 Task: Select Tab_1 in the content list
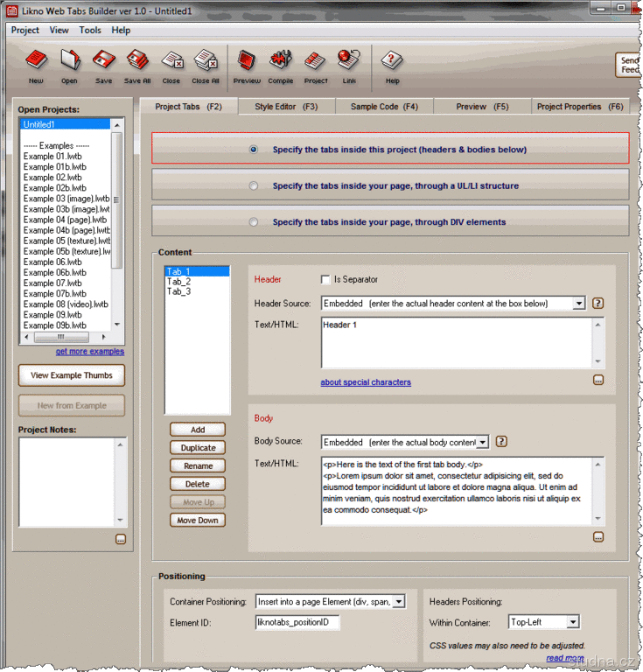pyautogui.click(x=197, y=272)
